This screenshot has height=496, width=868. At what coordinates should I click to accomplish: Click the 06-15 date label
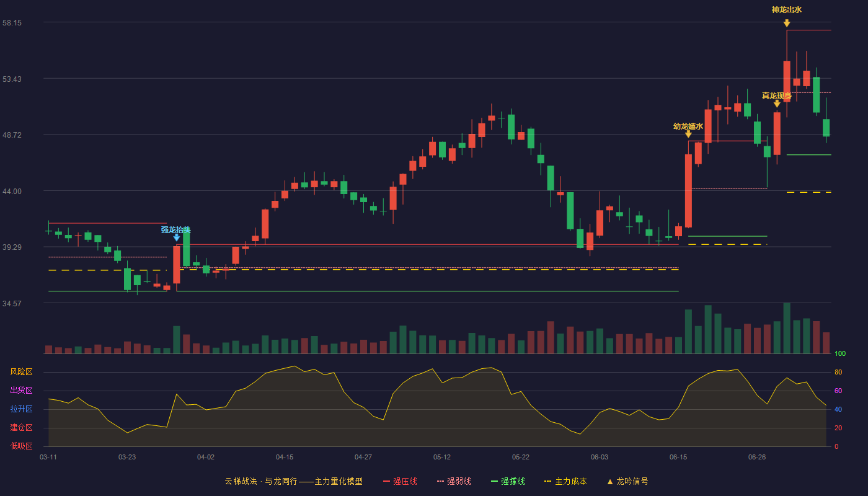pyautogui.click(x=678, y=457)
